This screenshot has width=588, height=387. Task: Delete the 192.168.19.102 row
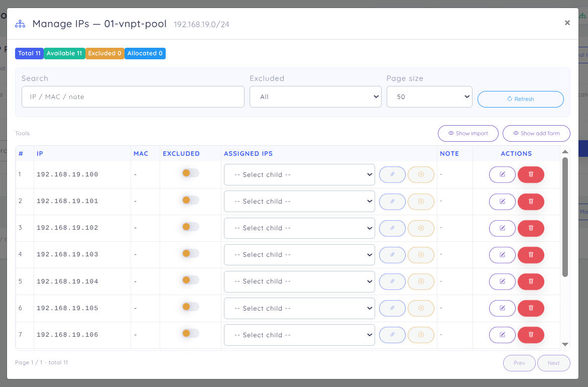(531, 228)
